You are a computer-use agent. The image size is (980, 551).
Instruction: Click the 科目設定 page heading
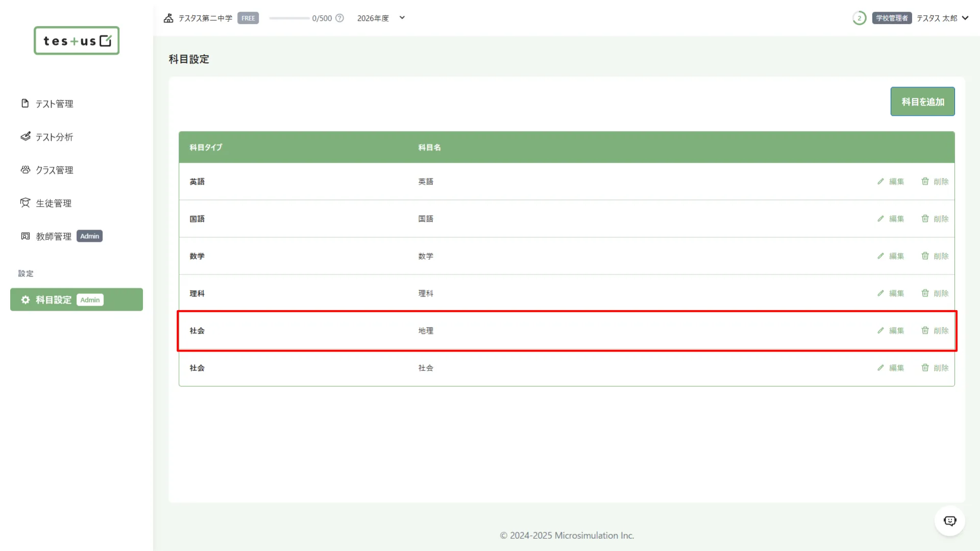pyautogui.click(x=189, y=59)
